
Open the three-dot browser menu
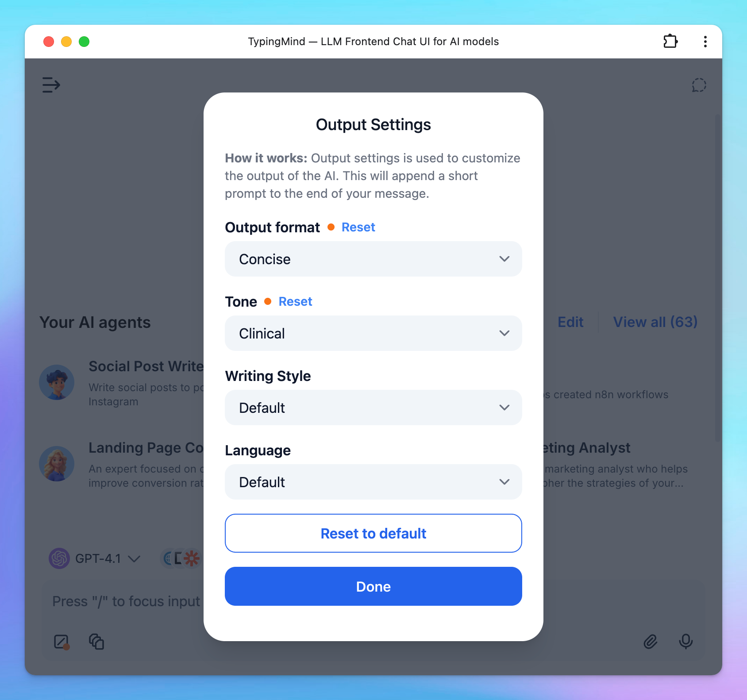coord(705,42)
